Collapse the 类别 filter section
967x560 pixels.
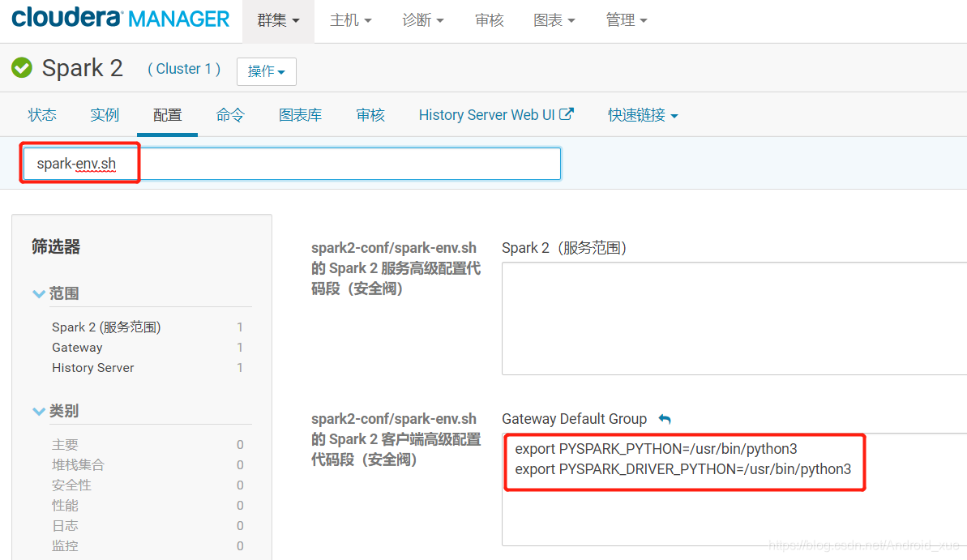pos(55,411)
